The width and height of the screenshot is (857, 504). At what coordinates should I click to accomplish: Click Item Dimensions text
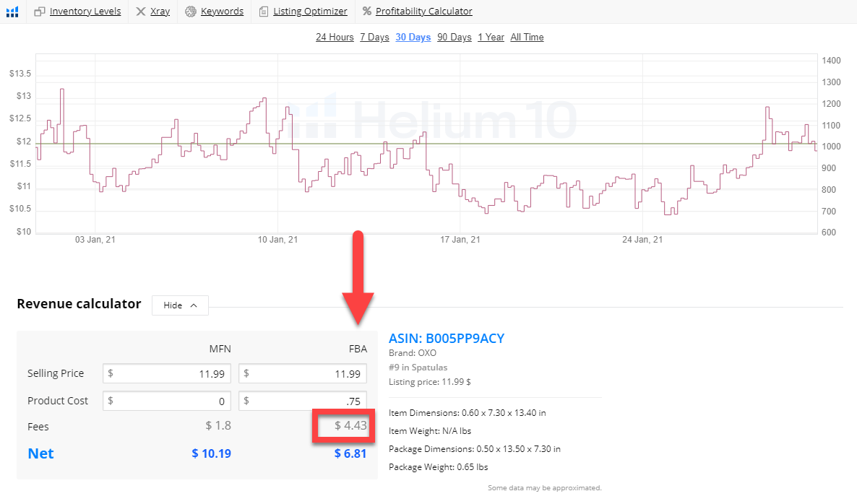[468, 413]
